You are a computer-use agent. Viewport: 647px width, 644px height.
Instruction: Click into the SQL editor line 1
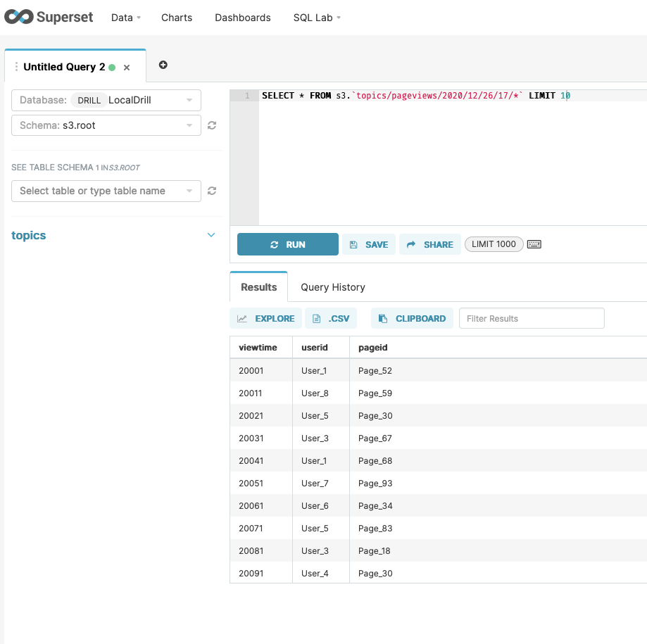[x=453, y=96]
